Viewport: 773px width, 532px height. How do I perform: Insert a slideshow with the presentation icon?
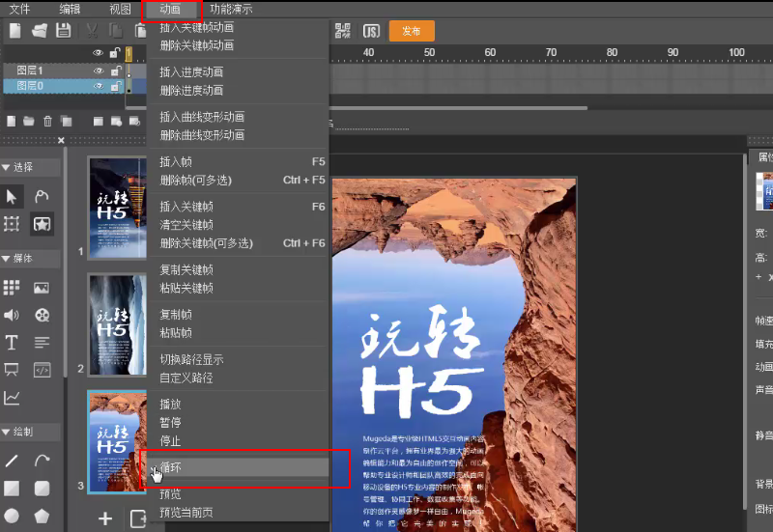[x=12, y=370]
